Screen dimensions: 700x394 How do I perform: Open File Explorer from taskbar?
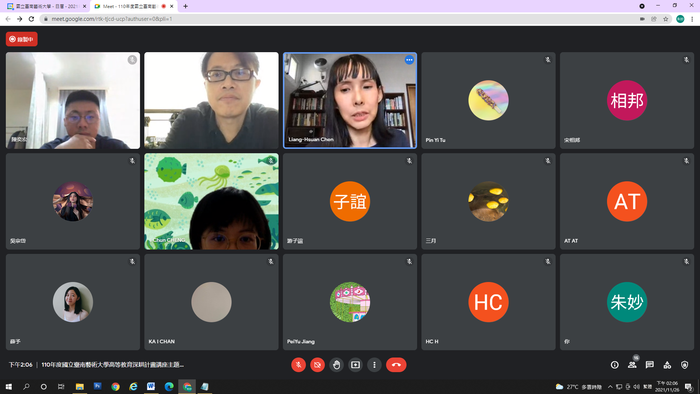pyautogui.click(x=79, y=386)
